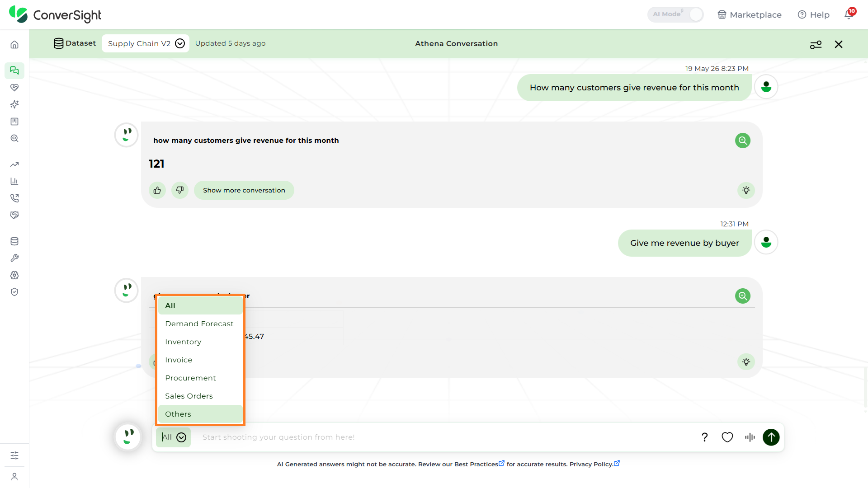Open the sparkle stars icon in the sidebar
Image resolution: width=868 pixels, height=488 pixels.
[x=14, y=104]
